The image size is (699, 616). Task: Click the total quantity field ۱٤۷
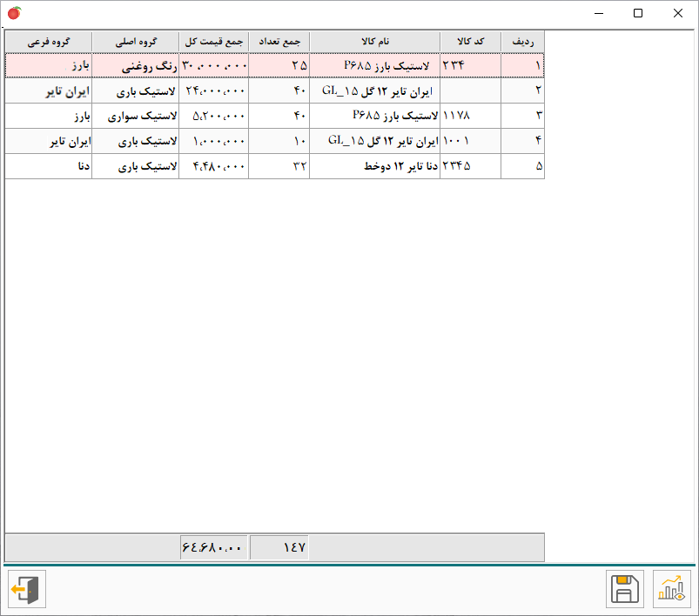pyautogui.click(x=279, y=547)
